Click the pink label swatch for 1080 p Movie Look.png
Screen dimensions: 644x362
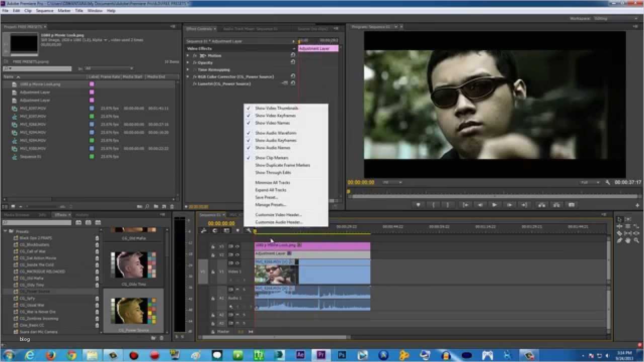pos(92,84)
